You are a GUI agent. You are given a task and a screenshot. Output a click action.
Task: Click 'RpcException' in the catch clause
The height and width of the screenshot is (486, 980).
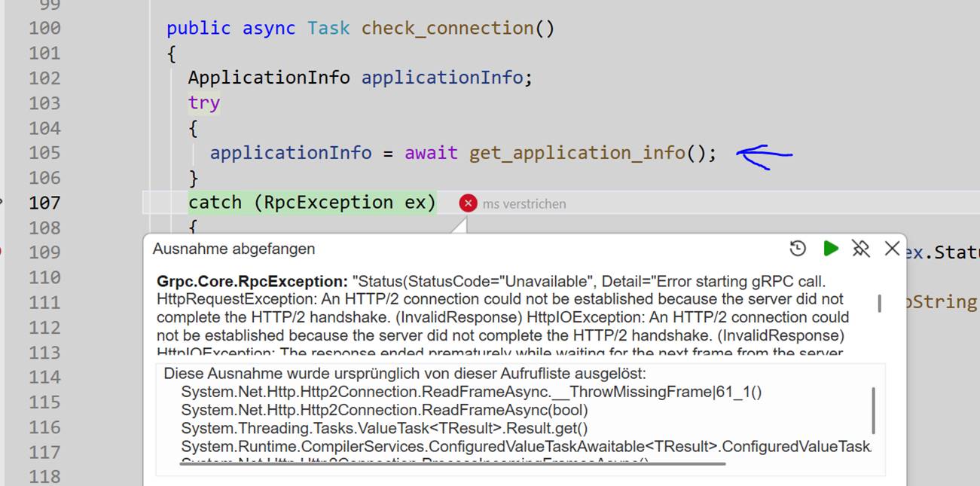point(328,203)
